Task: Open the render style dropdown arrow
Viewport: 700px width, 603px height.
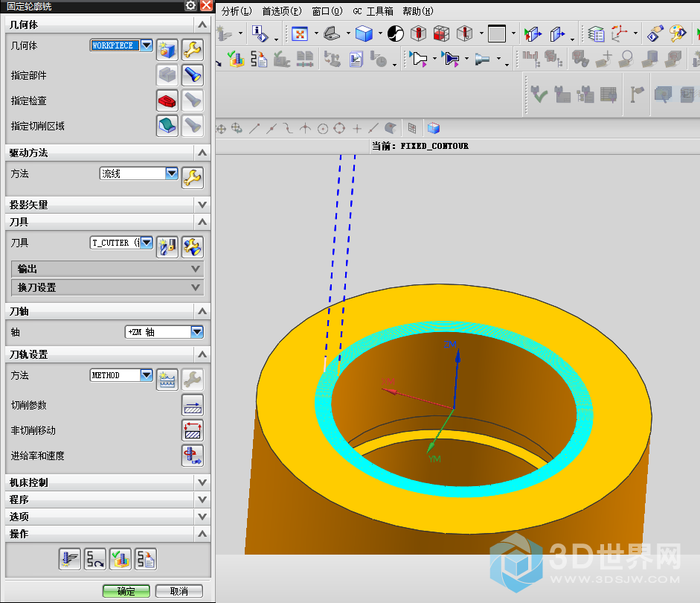Action: [380, 33]
